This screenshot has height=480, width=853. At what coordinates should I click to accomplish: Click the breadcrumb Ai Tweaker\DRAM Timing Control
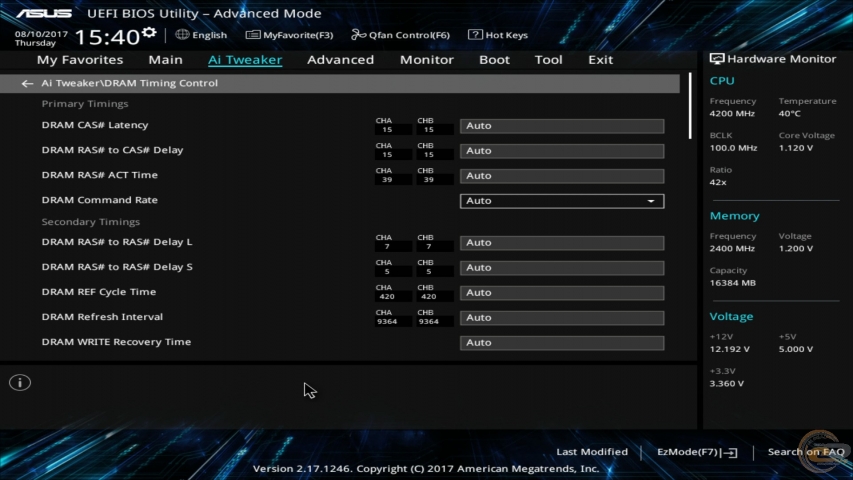point(129,83)
